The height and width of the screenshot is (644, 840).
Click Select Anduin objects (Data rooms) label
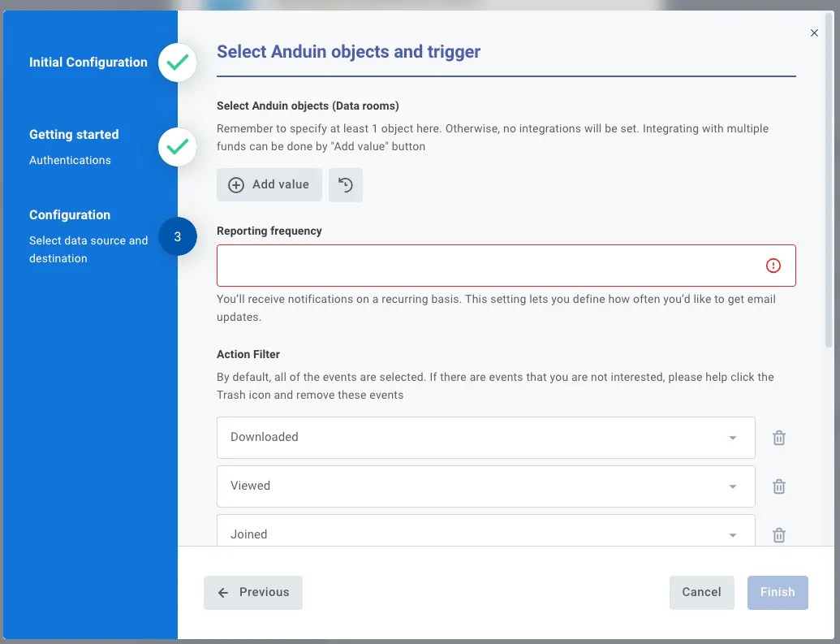click(x=308, y=106)
